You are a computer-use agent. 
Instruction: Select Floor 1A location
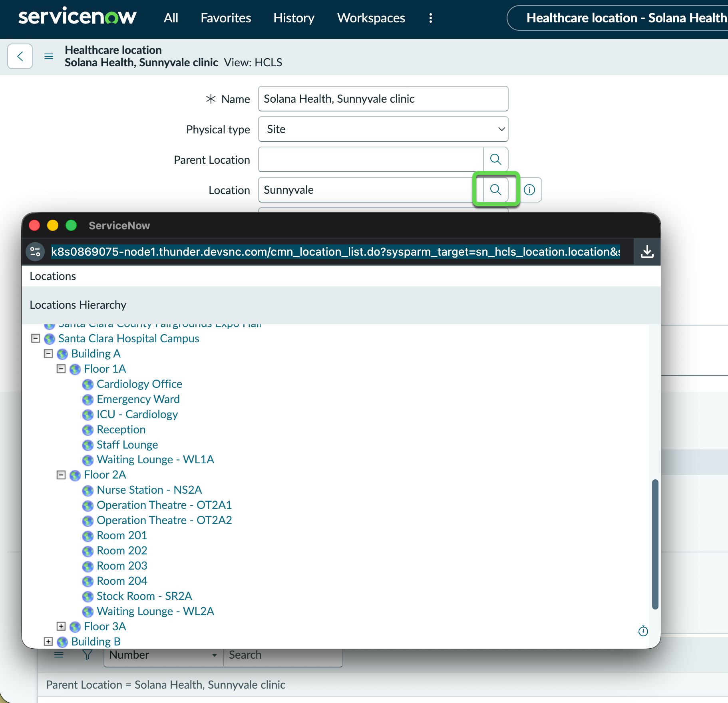point(105,369)
